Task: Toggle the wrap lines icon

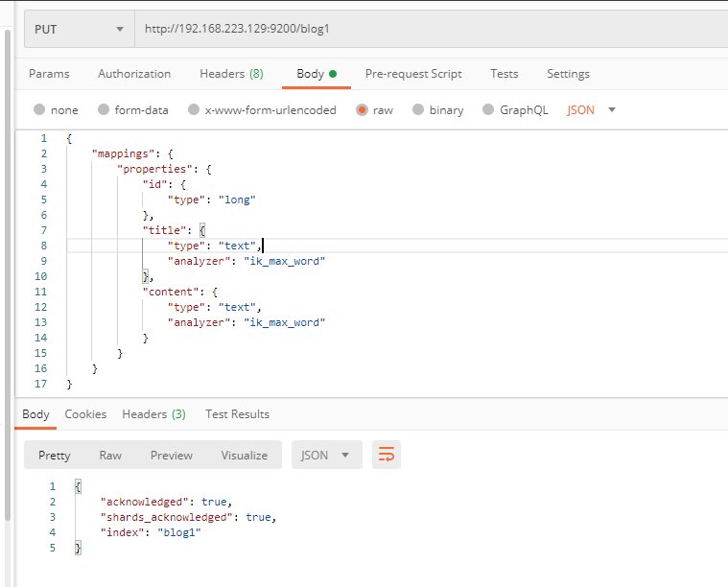Action: [x=387, y=455]
